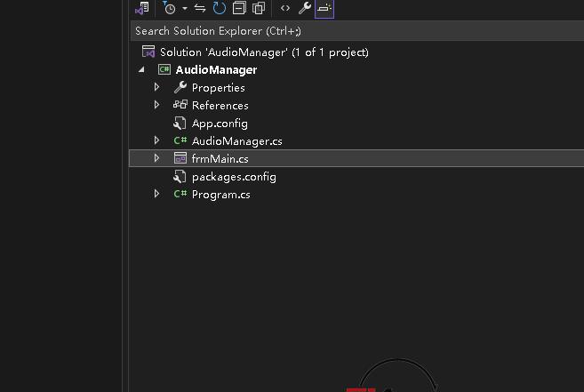Expand the References node
The height and width of the screenshot is (392, 584).
pyautogui.click(x=157, y=105)
